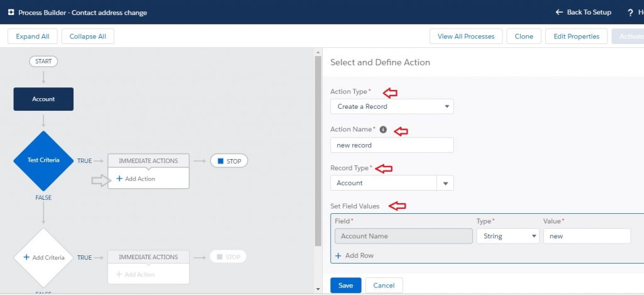Save the defined action

point(345,286)
